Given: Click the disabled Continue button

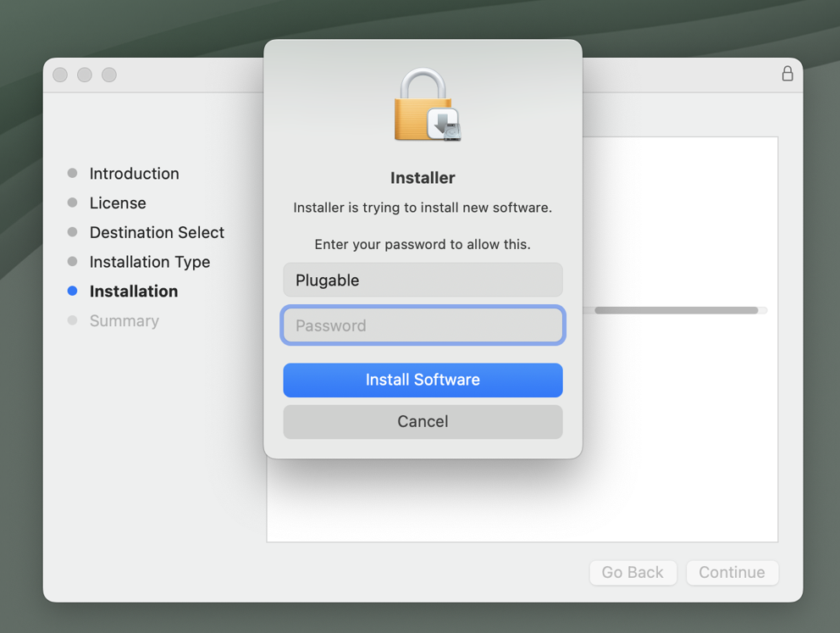Looking at the screenshot, I should tap(732, 573).
